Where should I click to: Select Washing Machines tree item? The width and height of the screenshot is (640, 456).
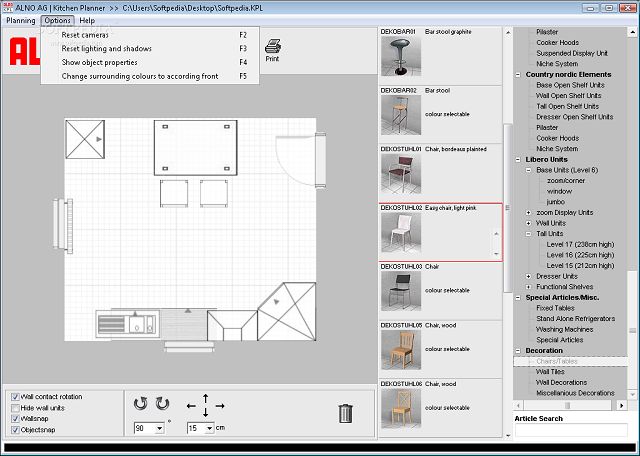click(564, 329)
